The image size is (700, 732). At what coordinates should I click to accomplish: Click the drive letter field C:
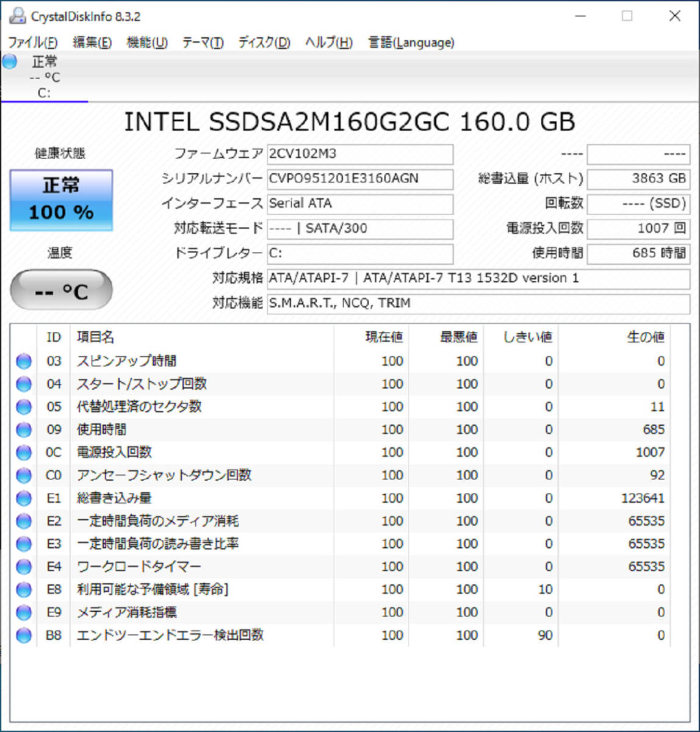point(360,254)
